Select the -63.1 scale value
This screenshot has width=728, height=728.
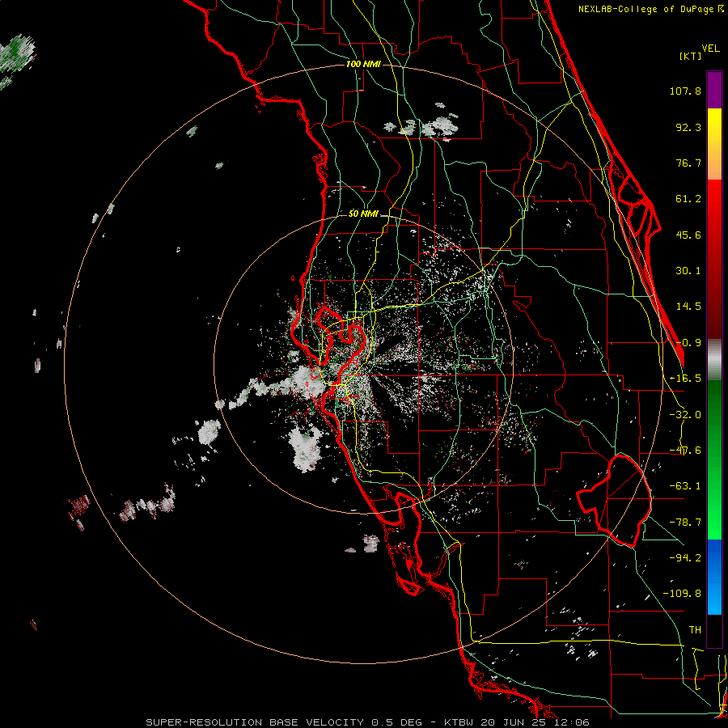(x=685, y=486)
